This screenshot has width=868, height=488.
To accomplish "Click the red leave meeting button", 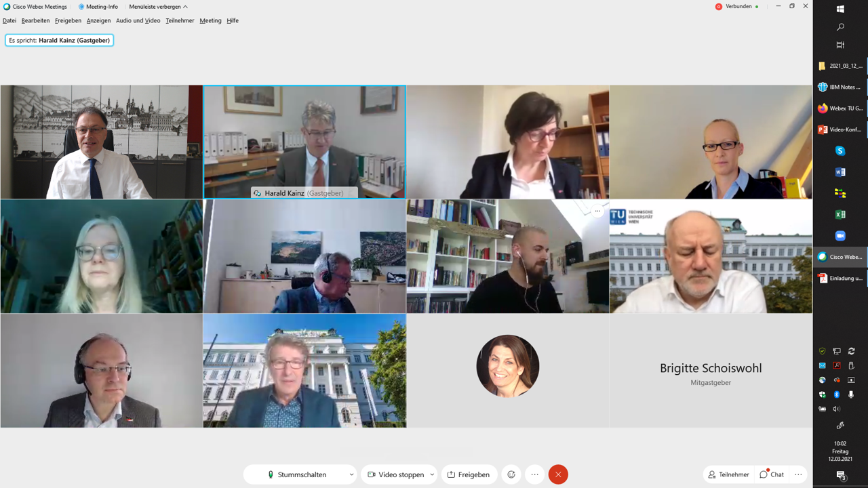I will pyautogui.click(x=558, y=474).
